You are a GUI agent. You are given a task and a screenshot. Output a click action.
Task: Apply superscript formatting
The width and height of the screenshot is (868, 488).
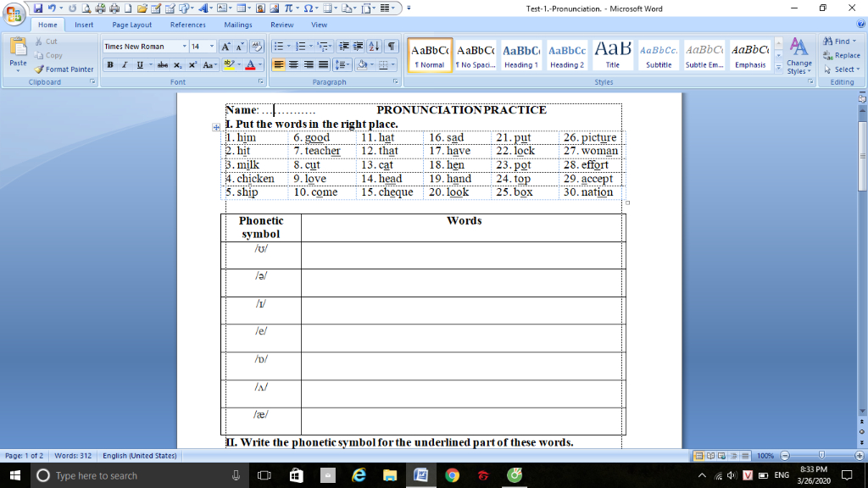[x=192, y=64]
